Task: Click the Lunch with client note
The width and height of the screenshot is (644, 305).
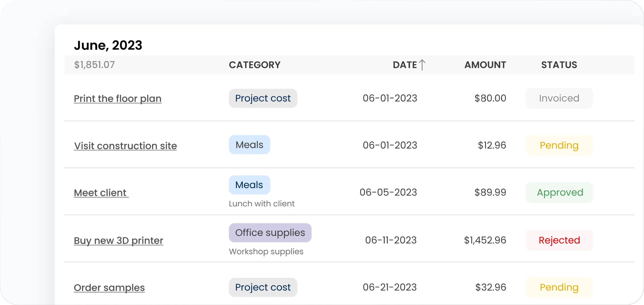Action: (262, 204)
